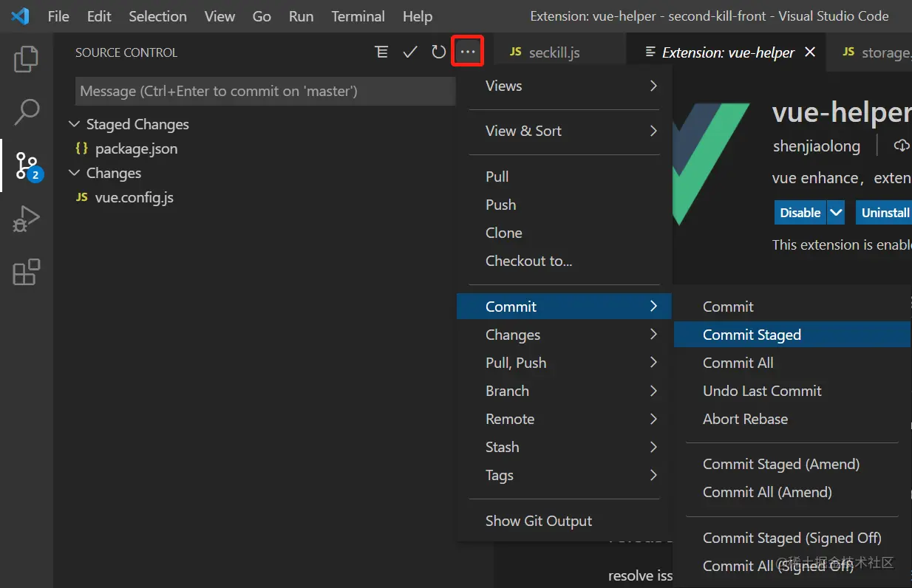Select Commit Staged (Amend)
This screenshot has height=588, width=912.
coord(792,464)
